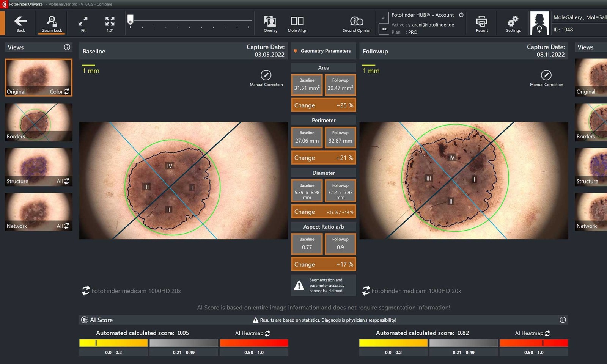
Task: Click the Aspect Ratio Change +17 % bar
Action: (x=324, y=264)
